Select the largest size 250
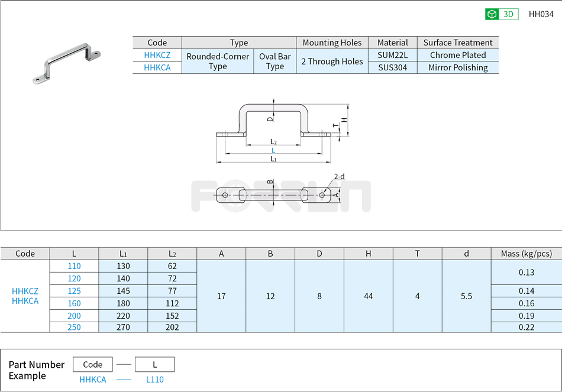This screenshot has height=392, width=562. 75,328
